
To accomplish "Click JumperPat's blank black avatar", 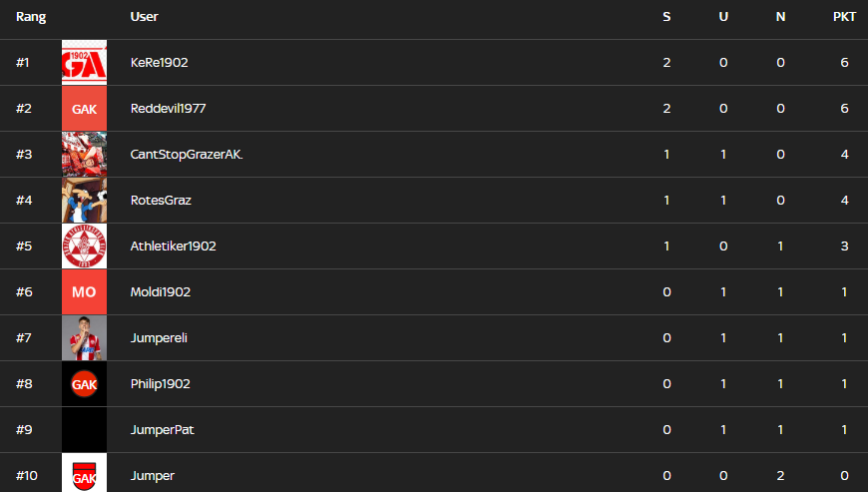I will pos(84,430).
